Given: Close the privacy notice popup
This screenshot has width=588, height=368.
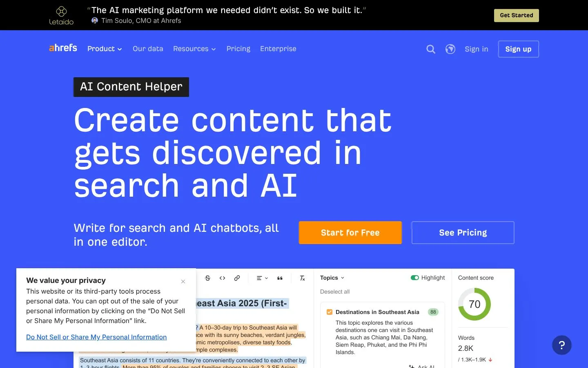Looking at the screenshot, I should click(183, 281).
